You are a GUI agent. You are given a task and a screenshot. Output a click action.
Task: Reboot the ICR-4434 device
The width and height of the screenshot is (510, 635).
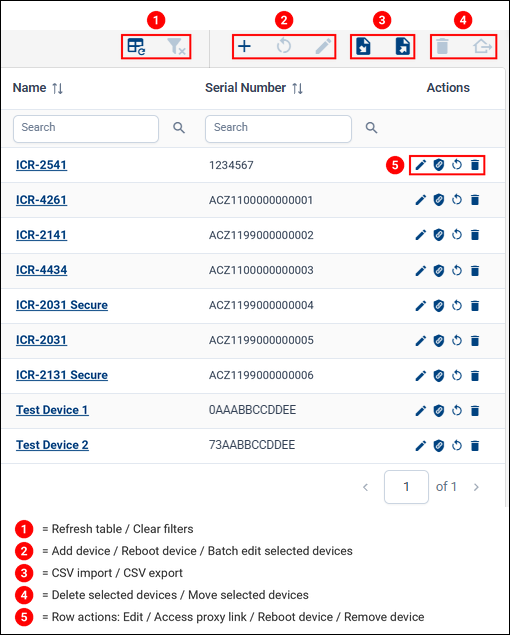[x=457, y=271]
